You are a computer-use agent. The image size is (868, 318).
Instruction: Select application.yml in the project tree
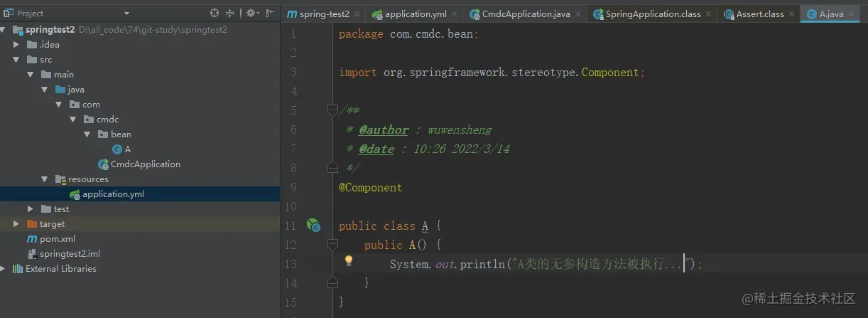tap(114, 194)
